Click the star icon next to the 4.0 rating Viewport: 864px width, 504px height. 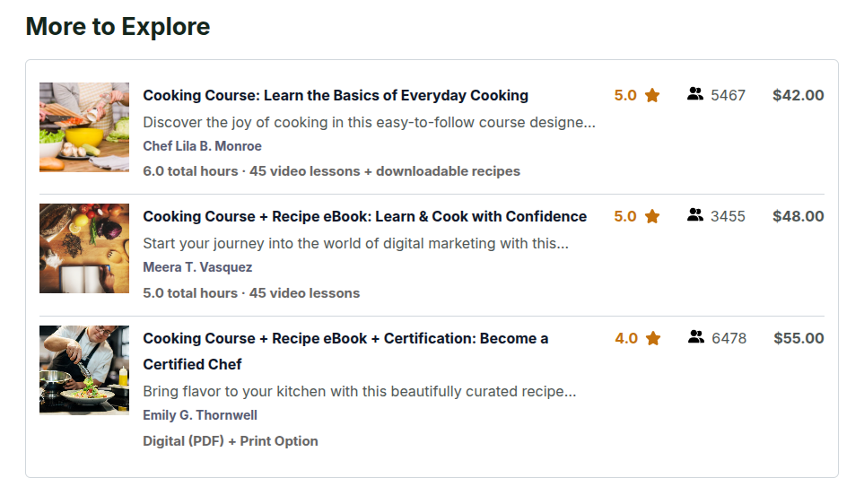[x=653, y=338]
